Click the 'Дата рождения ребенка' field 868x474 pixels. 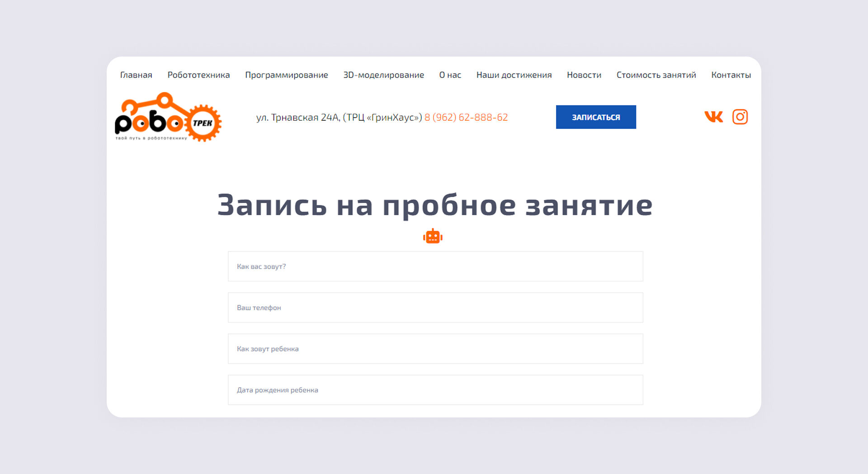pos(435,390)
